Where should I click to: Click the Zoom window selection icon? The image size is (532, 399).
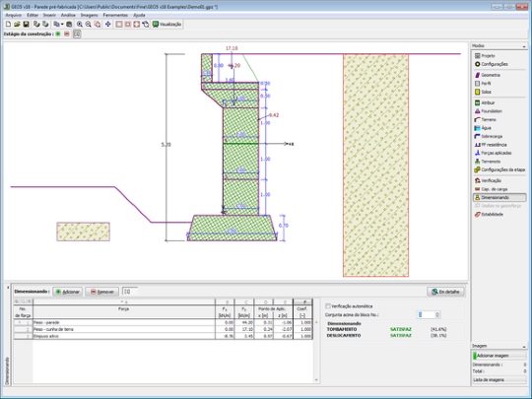(97, 24)
